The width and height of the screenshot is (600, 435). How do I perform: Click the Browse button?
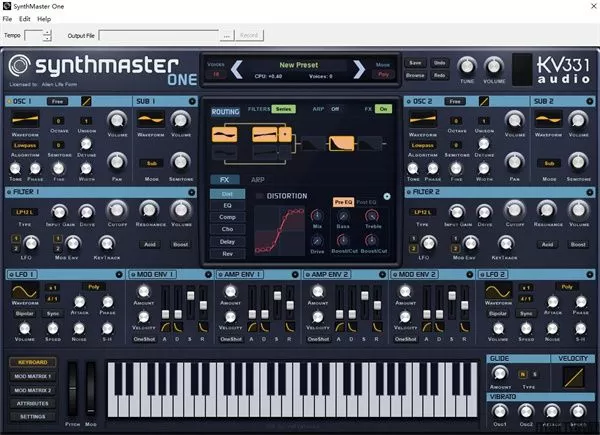416,75
